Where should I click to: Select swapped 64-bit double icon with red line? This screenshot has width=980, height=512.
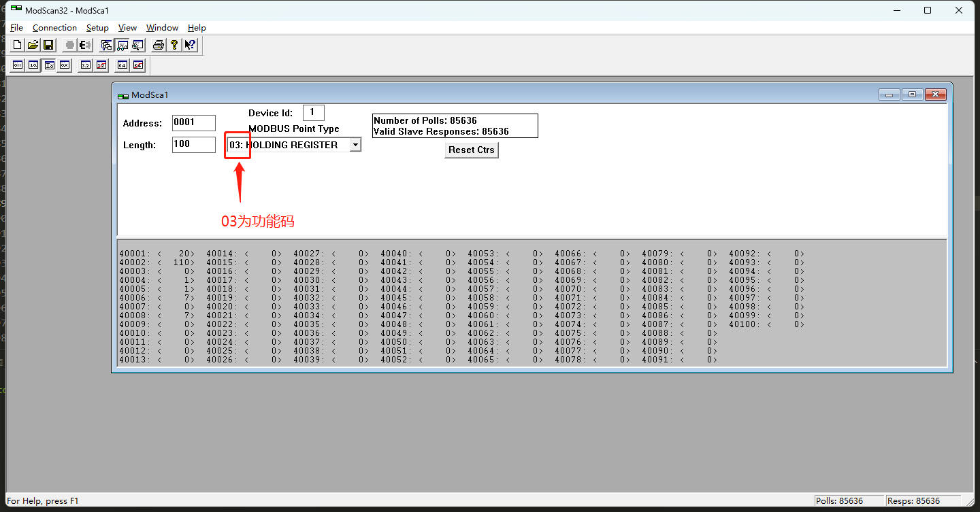pos(138,65)
